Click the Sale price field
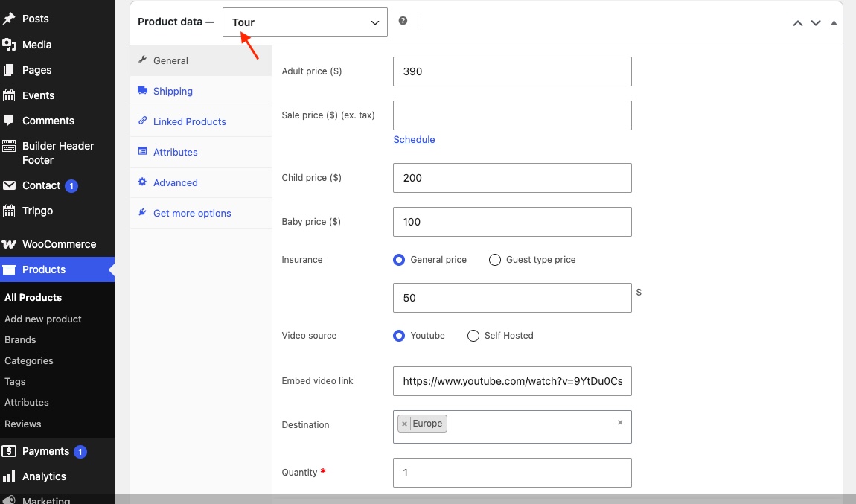Image resolution: width=856 pixels, height=504 pixels. tap(512, 115)
